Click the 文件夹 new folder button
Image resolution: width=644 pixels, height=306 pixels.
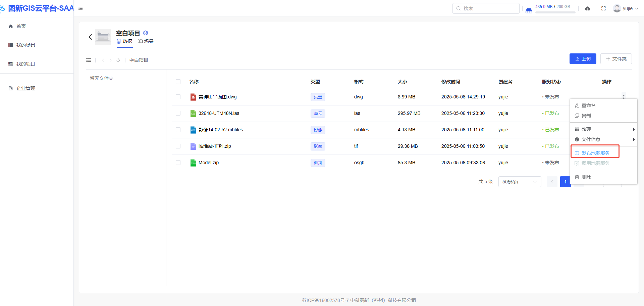click(616, 59)
